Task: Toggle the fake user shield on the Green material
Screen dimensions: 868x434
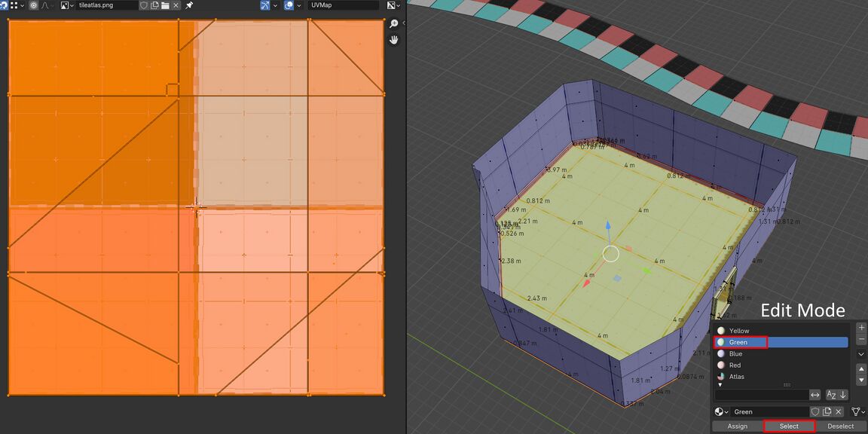Action: pyautogui.click(x=816, y=412)
